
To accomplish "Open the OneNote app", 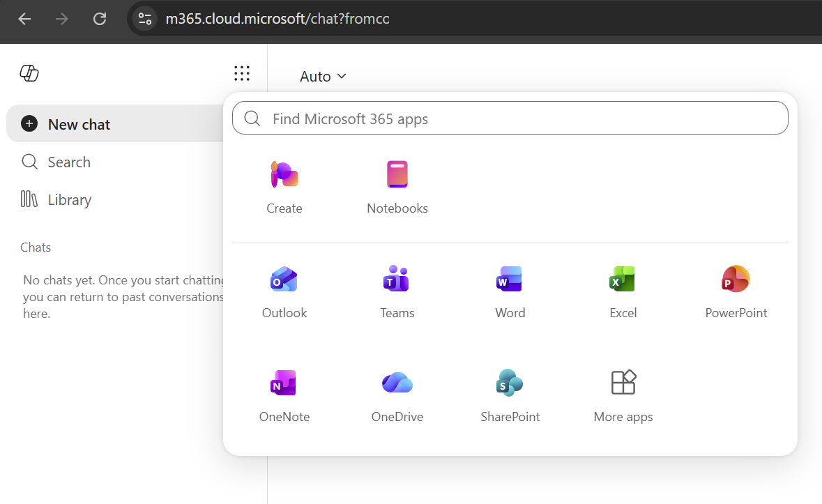I will [x=284, y=395].
